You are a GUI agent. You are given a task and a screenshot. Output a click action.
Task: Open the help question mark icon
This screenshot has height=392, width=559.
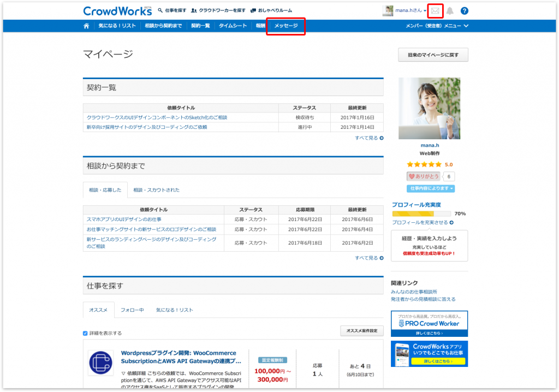(465, 10)
